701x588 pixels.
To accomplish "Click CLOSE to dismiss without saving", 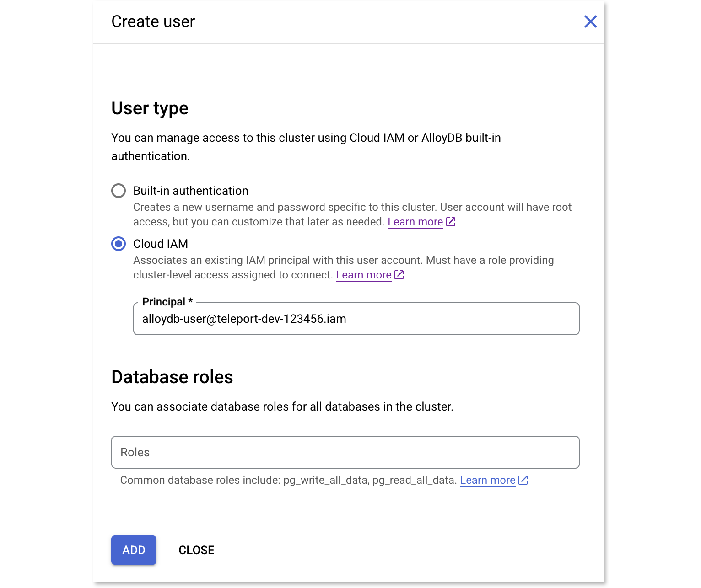I will pyautogui.click(x=196, y=550).
